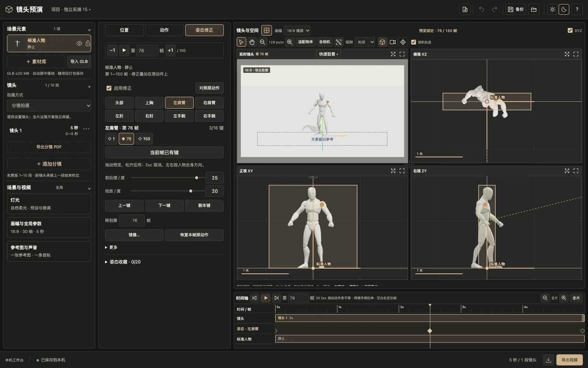Screen dimensions: 588x368
Task: Open the 分镜拍摄 shooting mode dropdown
Action: 49,105
